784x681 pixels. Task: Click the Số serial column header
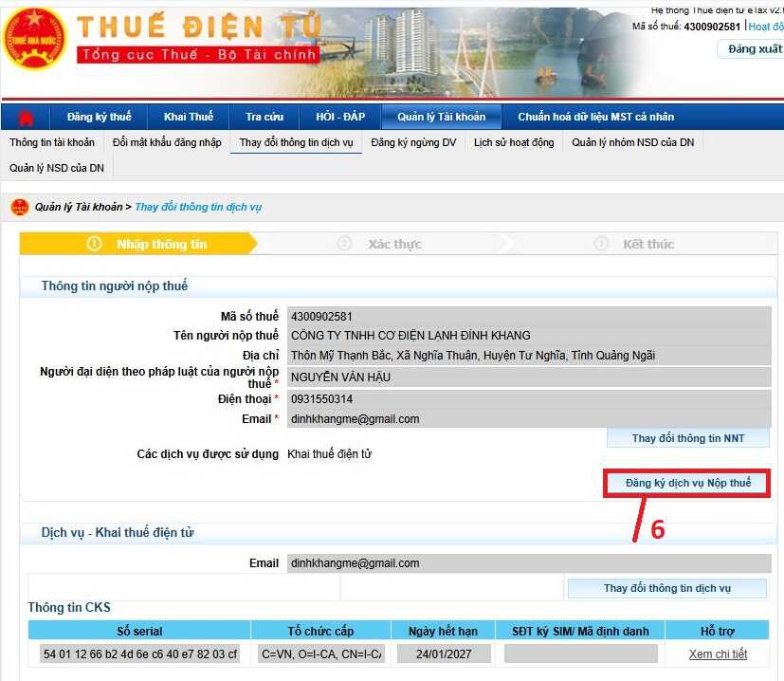[139, 631]
